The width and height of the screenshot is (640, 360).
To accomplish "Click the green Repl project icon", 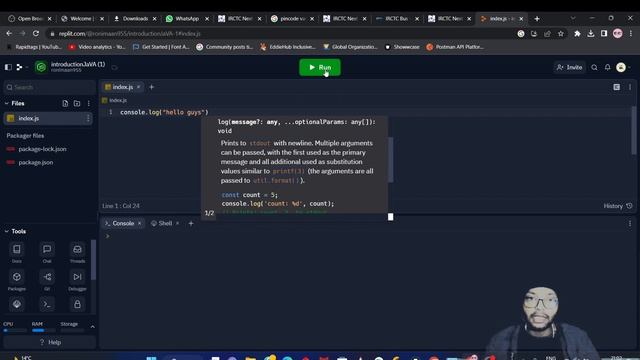I will point(41,67).
